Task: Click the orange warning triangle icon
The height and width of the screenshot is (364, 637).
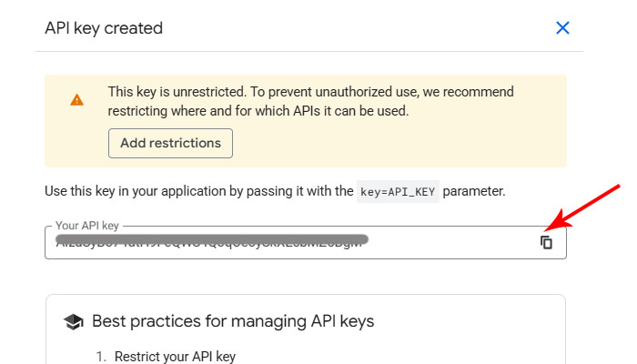Action: (x=77, y=100)
